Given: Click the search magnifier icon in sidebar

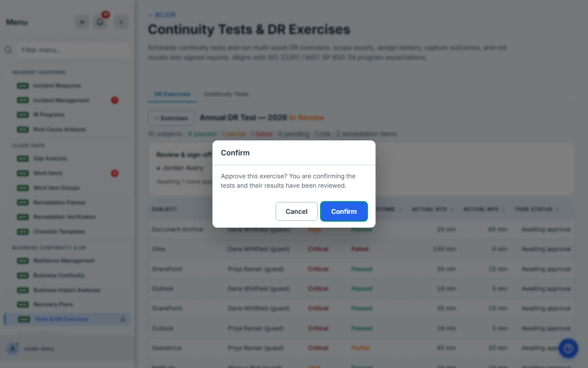Looking at the screenshot, I should click(x=8, y=50).
